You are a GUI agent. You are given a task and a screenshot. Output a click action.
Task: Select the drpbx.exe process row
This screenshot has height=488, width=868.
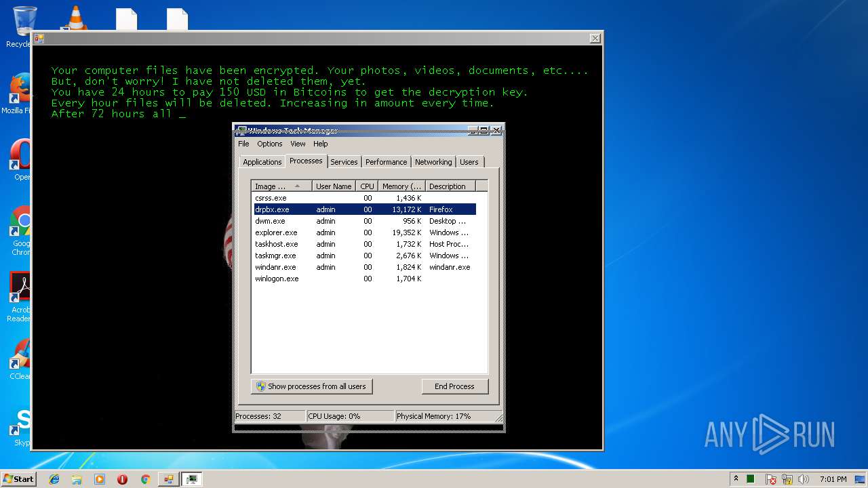coord(365,209)
